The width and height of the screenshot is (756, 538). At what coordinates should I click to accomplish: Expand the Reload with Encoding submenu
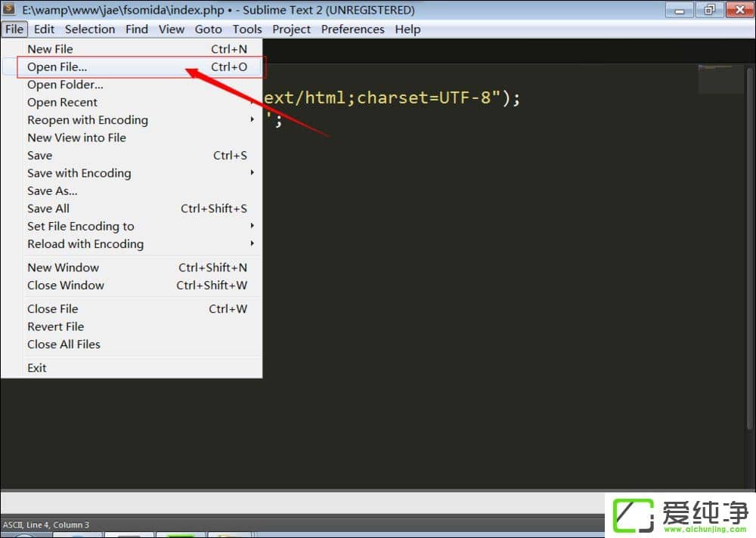[x=85, y=244]
